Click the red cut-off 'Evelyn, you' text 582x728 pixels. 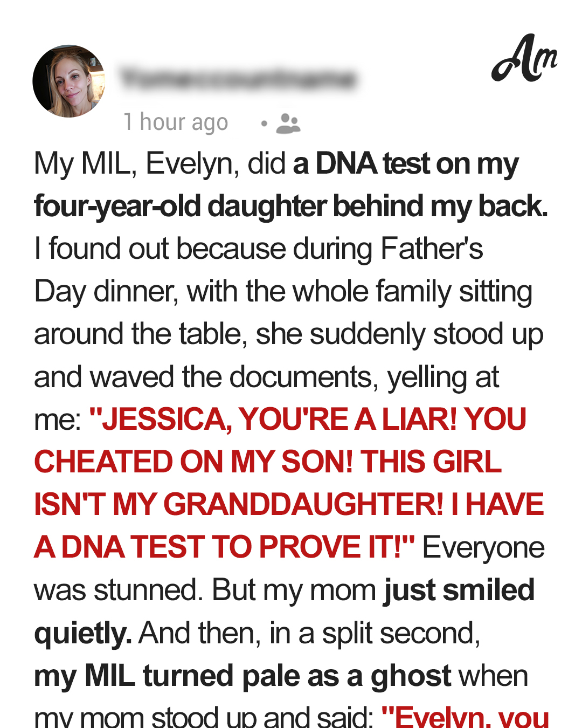(x=465, y=716)
